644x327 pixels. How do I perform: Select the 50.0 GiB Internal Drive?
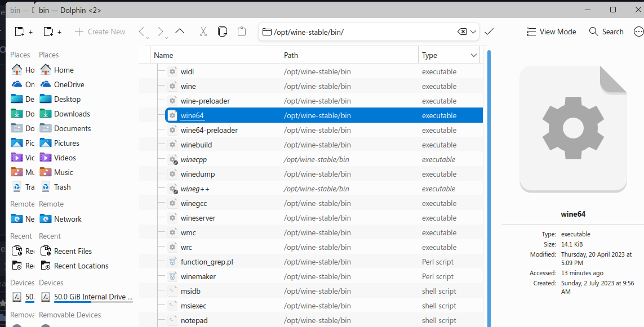tap(86, 297)
